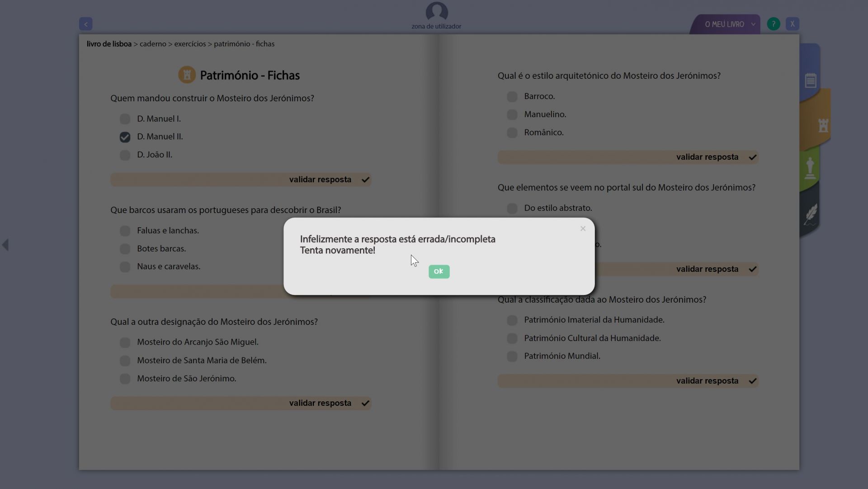Select the D. Manuel I. option

pyautogui.click(x=125, y=119)
